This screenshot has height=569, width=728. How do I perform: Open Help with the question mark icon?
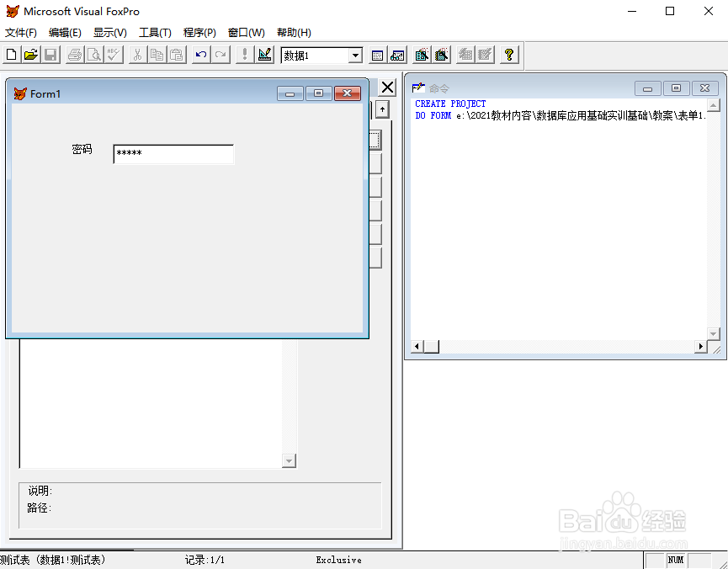[x=509, y=55]
